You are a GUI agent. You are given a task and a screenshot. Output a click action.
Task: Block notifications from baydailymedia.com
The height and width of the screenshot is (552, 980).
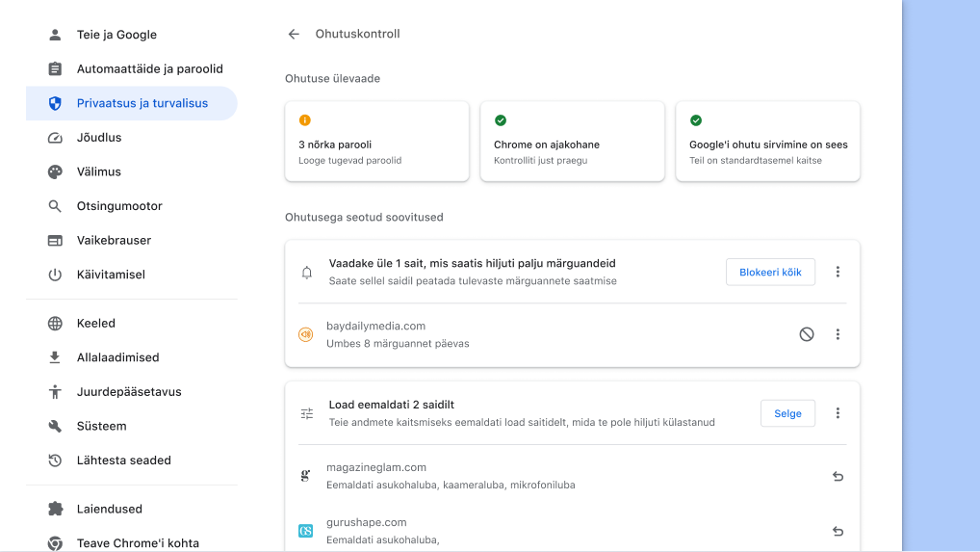[807, 334]
